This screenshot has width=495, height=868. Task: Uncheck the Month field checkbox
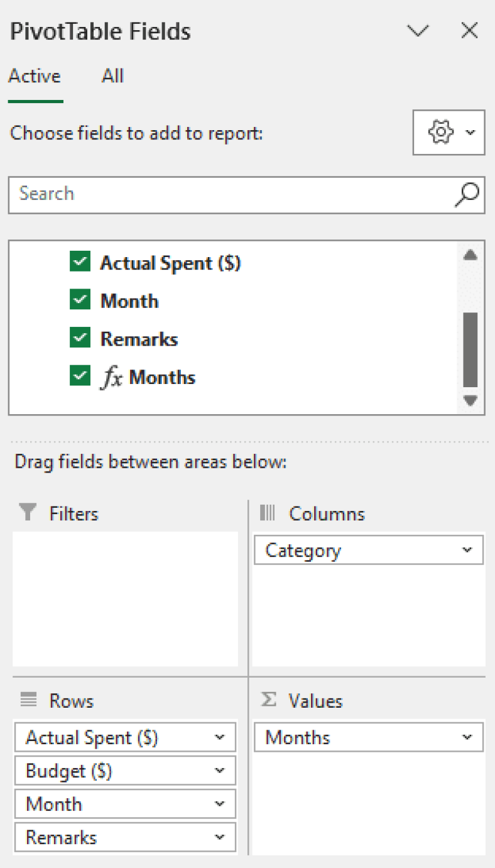pos(80,300)
